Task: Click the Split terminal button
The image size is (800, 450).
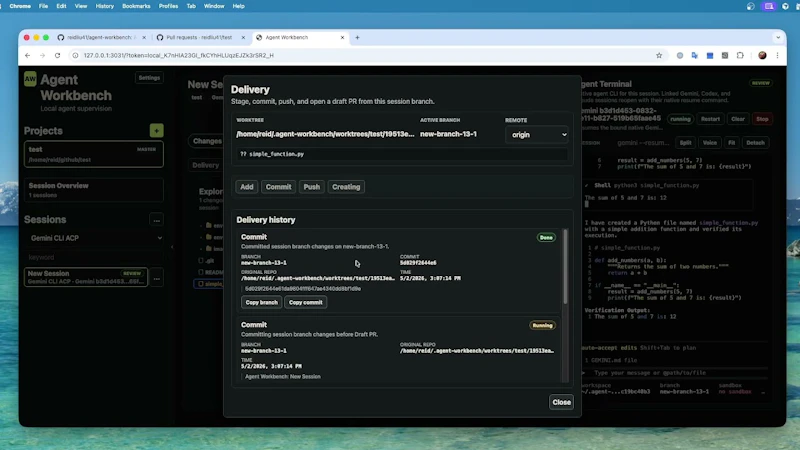Action: point(685,143)
